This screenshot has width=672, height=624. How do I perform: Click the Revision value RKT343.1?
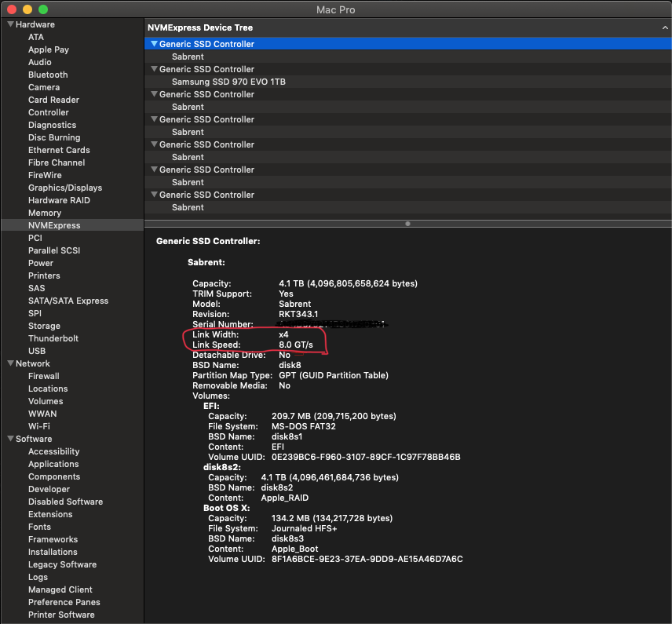point(298,314)
